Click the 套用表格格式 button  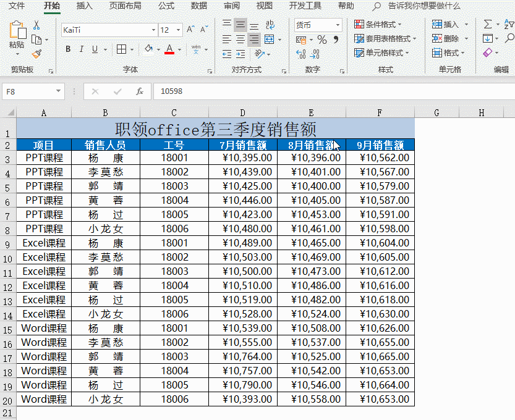(x=385, y=38)
